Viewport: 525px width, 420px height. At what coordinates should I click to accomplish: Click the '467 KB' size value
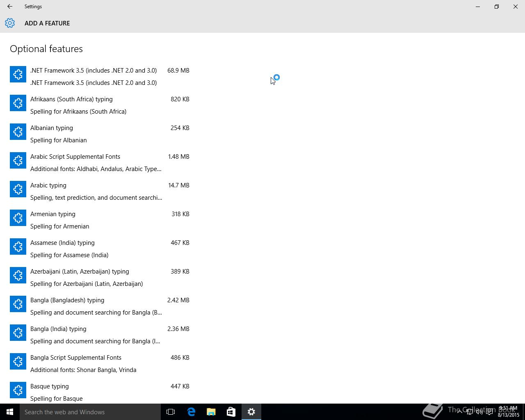point(180,243)
